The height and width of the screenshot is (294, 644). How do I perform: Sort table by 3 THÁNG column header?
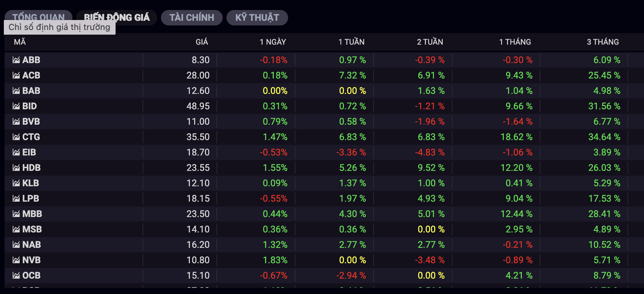(x=602, y=42)
